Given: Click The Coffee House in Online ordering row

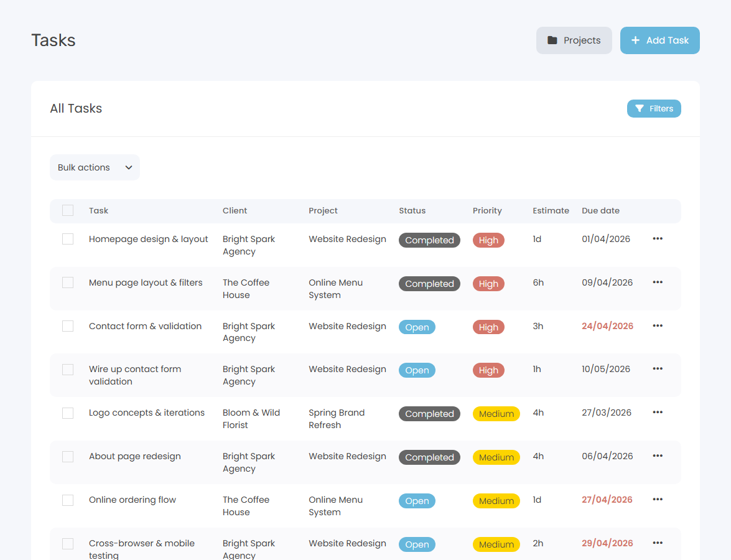Looking at the screenshot, I should (246, 506).
